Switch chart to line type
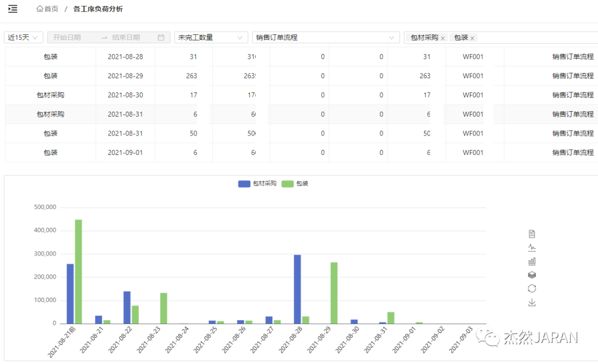This screenshot has width=598, height=364. 532,248
